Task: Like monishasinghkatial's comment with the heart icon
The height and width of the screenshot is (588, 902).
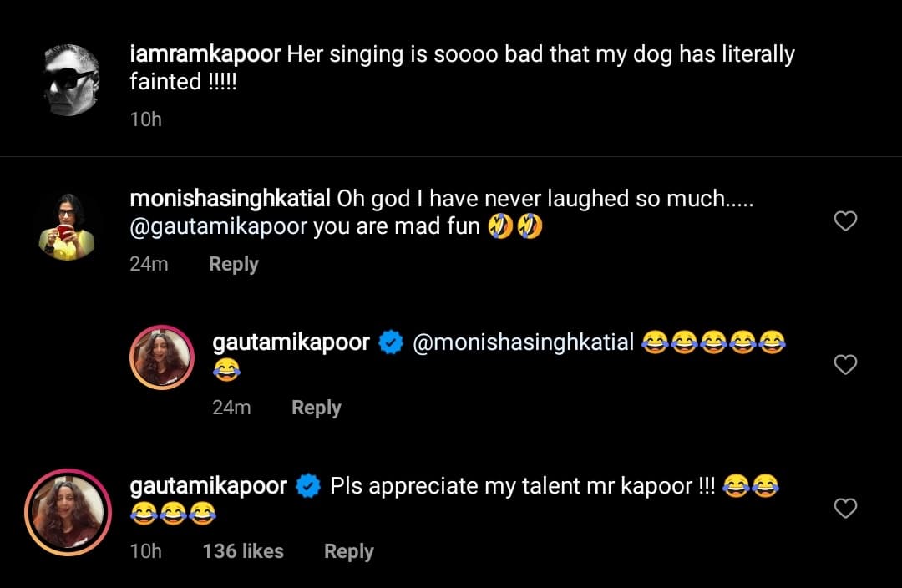Action: [846, 221]
